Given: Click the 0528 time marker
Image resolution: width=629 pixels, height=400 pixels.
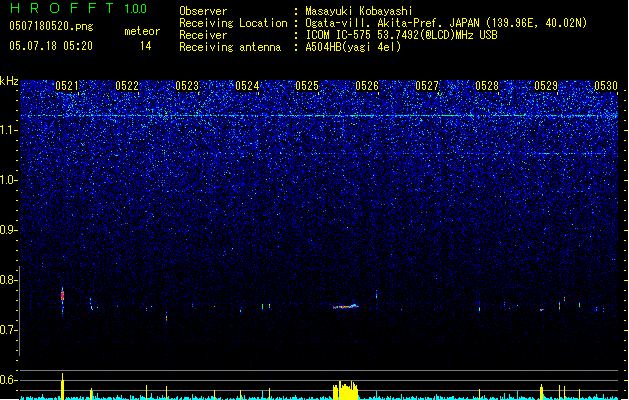Looking at the screenshot, I should [487, 86].
